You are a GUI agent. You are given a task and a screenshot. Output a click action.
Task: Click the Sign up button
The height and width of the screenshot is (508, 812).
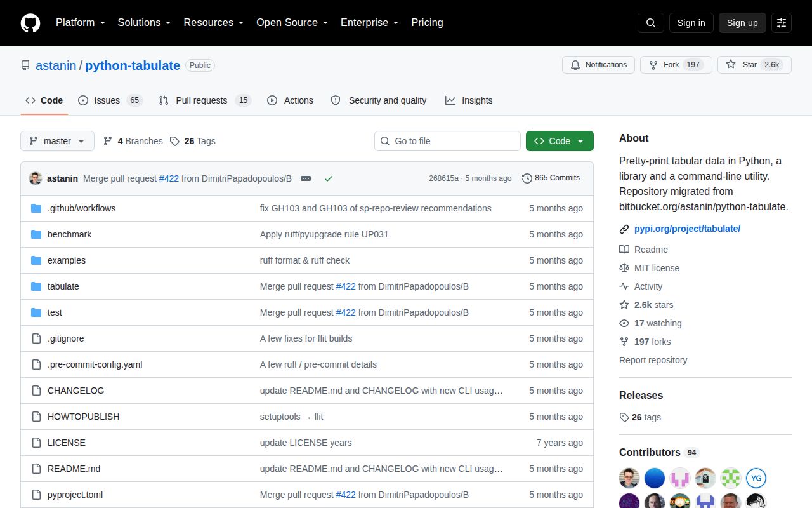(x=742, y=23)
